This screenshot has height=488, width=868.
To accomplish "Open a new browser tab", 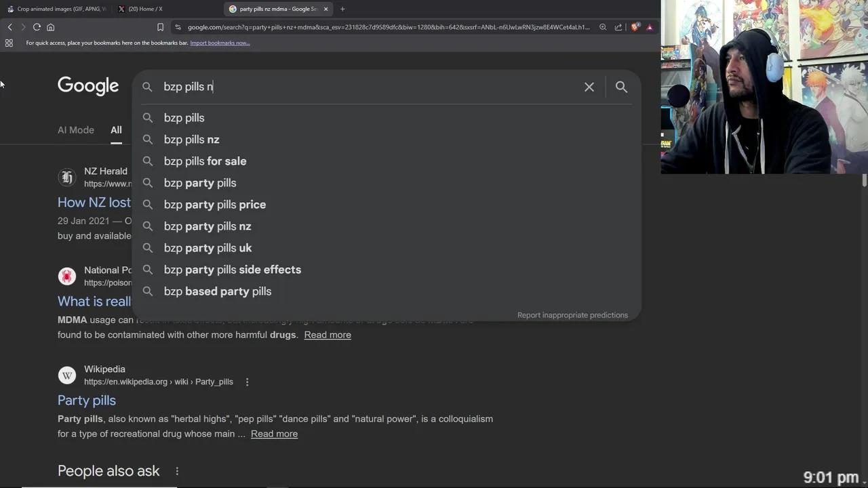I will click(342, 9).
